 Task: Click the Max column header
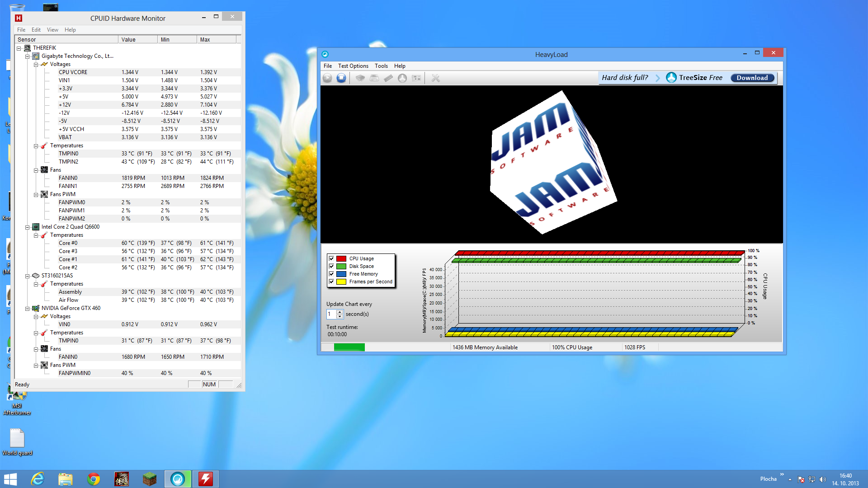(x=216, y=40)
